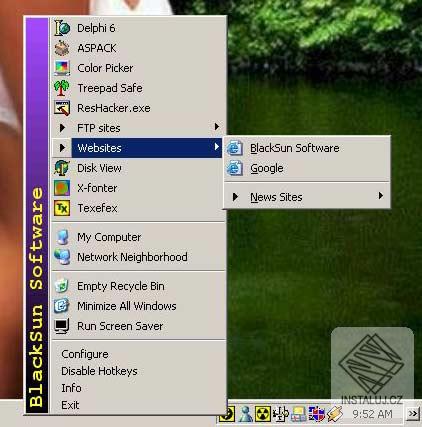Viewport: 422px width, 427px height.
Task: Launch Delphi 6 from the menu icon
Action: (62, 28)
